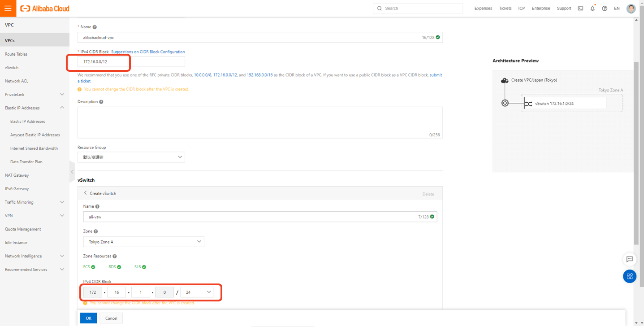Collapse the Elastic IP Addresses section
The width and height of the screenshot is (644, 327).
click(62, 108)
